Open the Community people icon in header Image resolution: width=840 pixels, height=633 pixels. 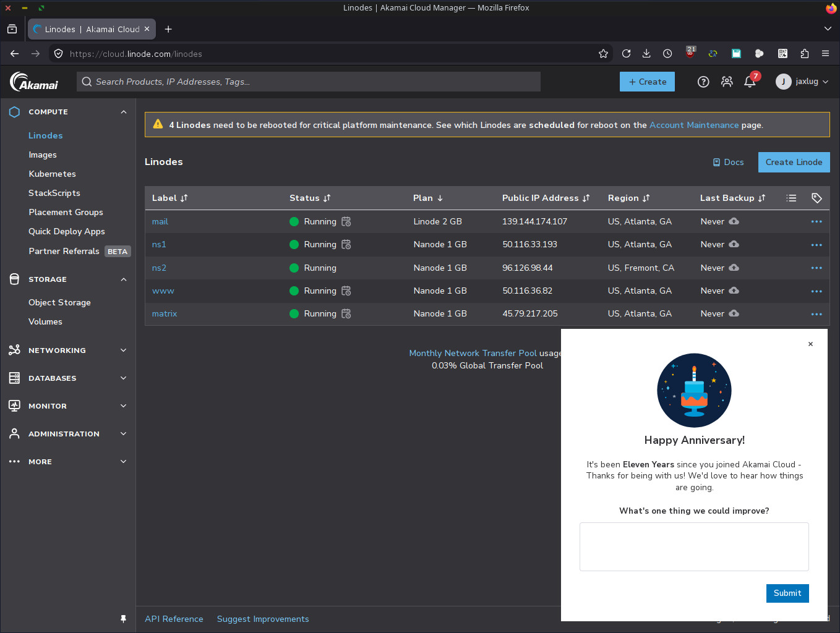pos(727,82)
